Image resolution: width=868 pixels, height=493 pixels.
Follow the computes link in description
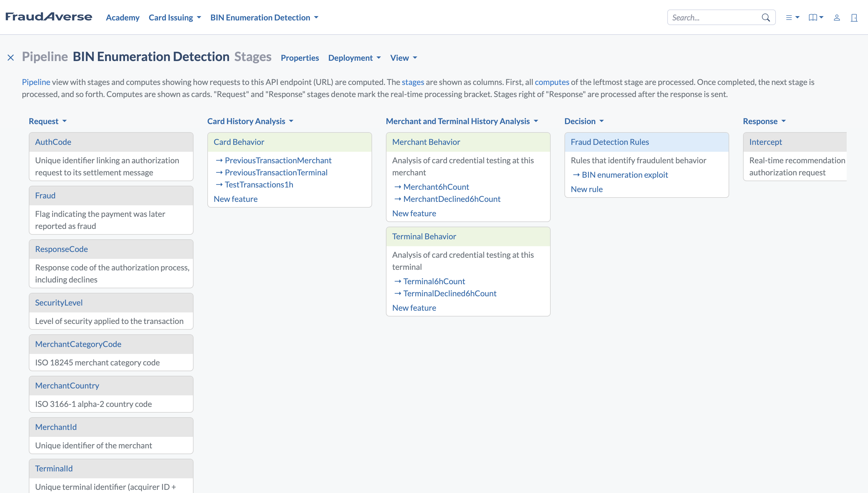pos(552,82)
